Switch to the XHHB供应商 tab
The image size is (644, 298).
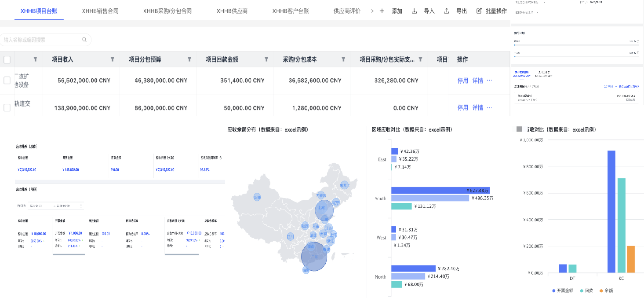tap(232, 11)
